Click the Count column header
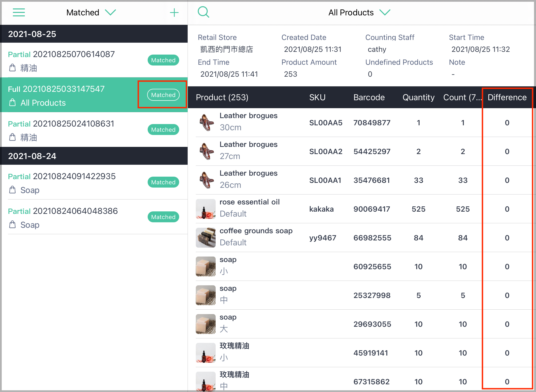 click(x=462, y=97)
